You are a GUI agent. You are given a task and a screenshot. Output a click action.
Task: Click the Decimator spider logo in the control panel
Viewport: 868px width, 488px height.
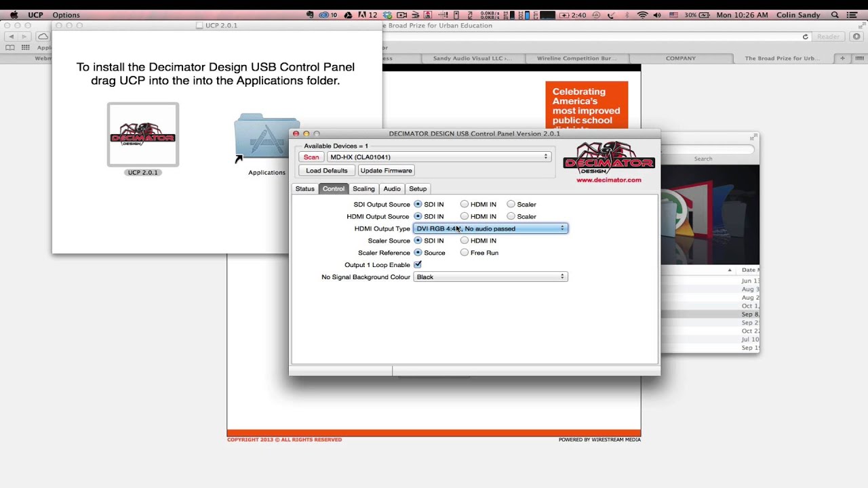pyautogui.click(x=609, y=158)
